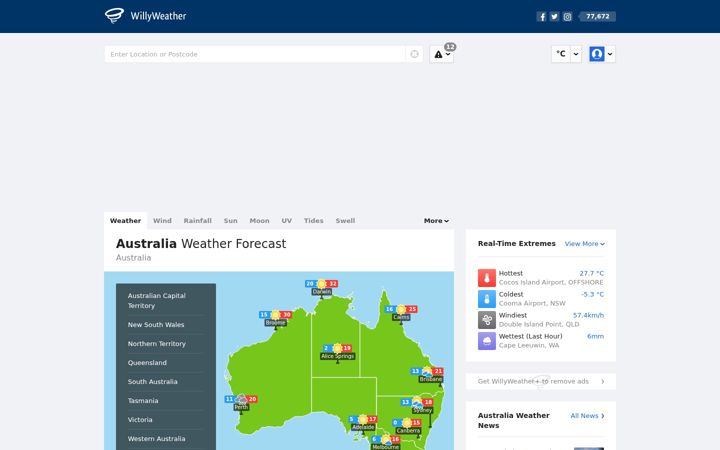Expand the account menu arrow
Image resolution: width=720 pixels, height=450 pixels.
[610, 54]
